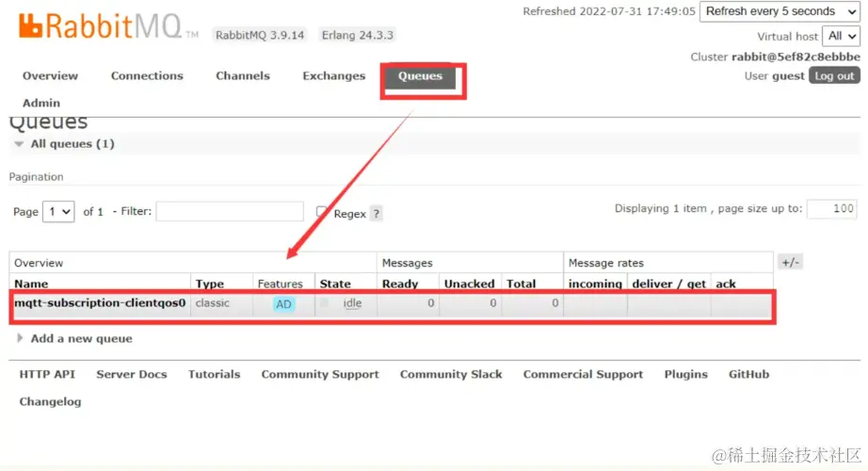
Task: Open the Community Slack link
Action: [x=451, y=375]
